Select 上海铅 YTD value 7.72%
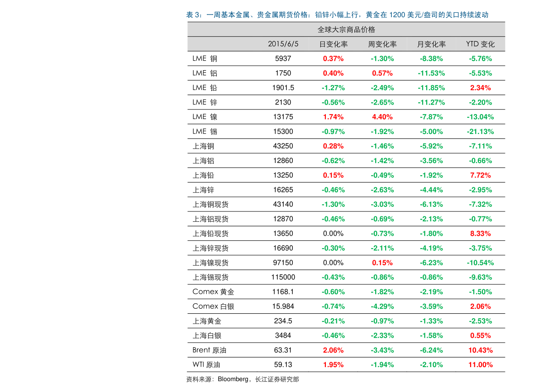Screen dimensions: 539x392 (x=480, y=175)
